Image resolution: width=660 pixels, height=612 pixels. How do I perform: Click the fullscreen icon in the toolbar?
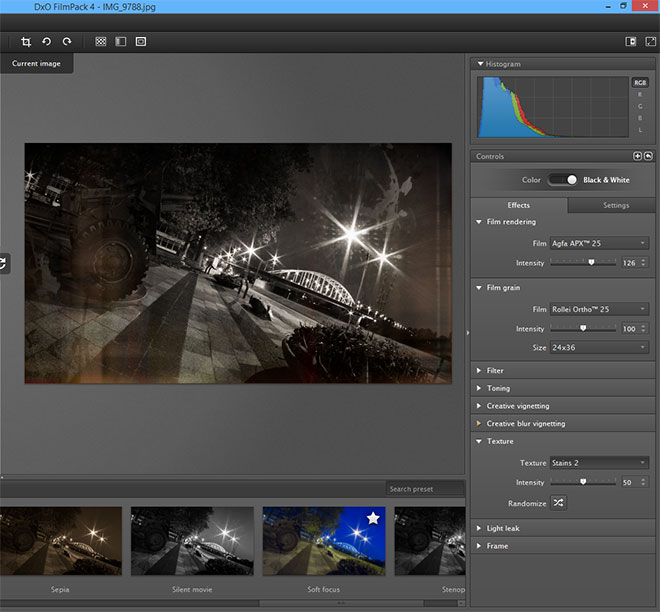pyautogui.click(x=650, y=41)
